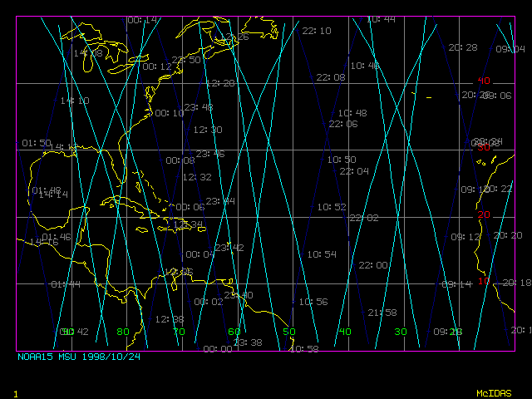Click the 12:30 orbit time marker
The width and height of the screenshot is (532, 399).
[208, 130]
